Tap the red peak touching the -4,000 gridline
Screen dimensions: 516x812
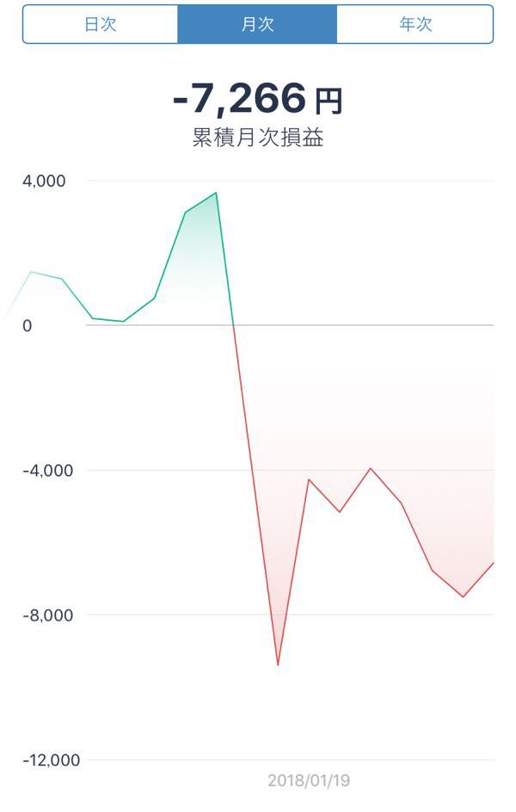click(x=371, y=469)
